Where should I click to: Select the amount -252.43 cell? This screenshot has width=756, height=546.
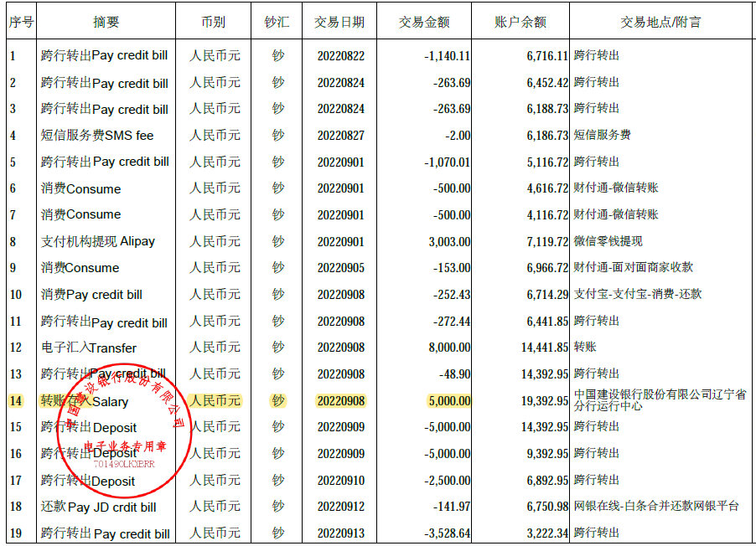click(x=451, y=295)
